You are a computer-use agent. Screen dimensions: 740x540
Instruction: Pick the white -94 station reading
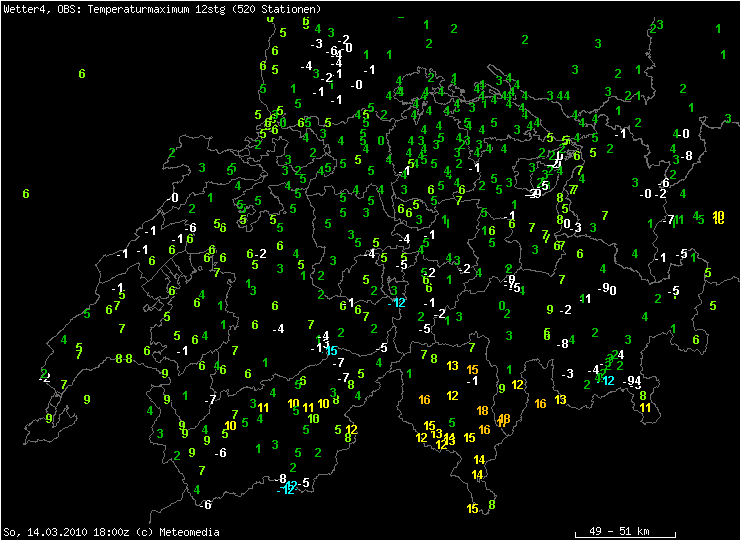(x=631, y=381)
